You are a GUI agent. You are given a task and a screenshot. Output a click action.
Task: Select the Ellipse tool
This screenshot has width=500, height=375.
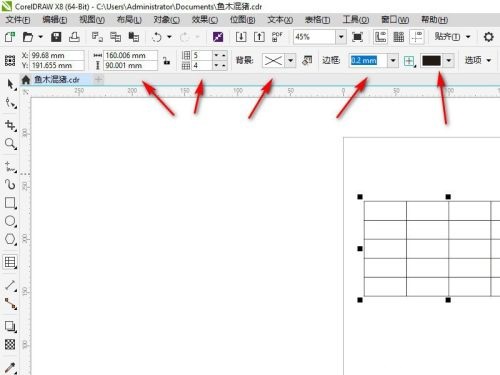click(x=10, y=221)
